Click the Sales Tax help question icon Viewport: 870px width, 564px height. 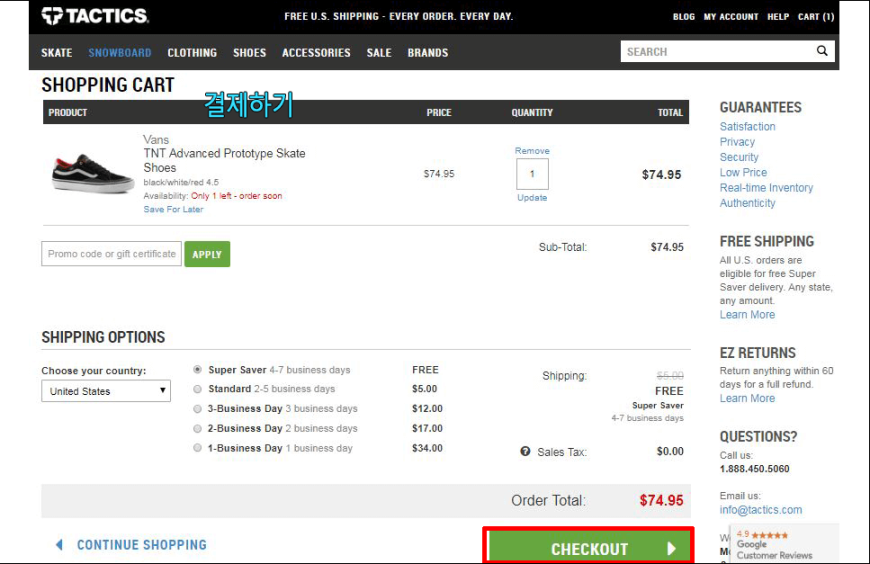click(525, 451)
